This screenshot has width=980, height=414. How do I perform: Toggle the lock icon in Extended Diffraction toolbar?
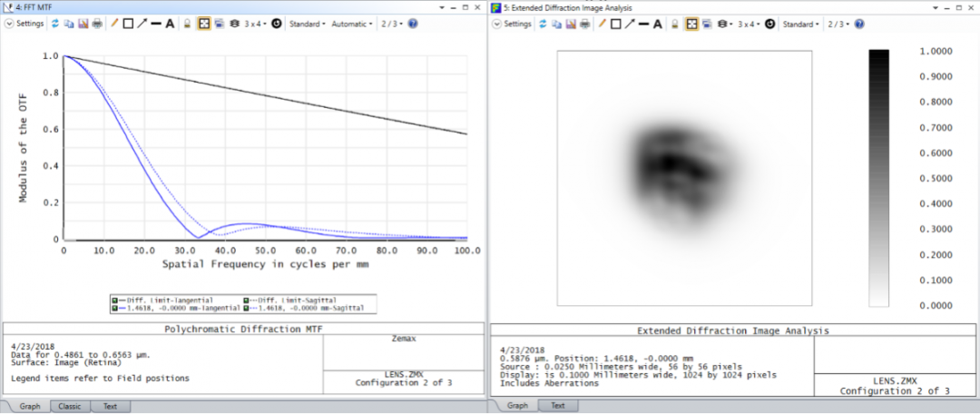(674, 24)
